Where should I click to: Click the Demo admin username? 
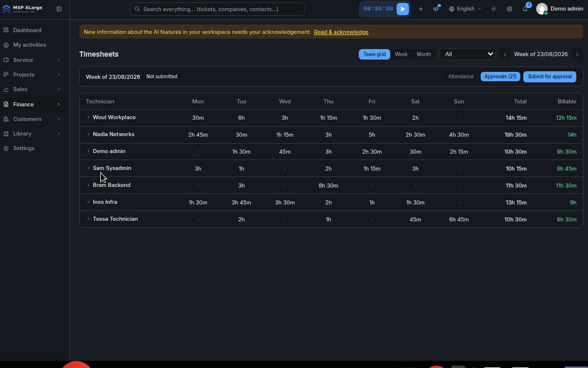[x=566, y=9]
